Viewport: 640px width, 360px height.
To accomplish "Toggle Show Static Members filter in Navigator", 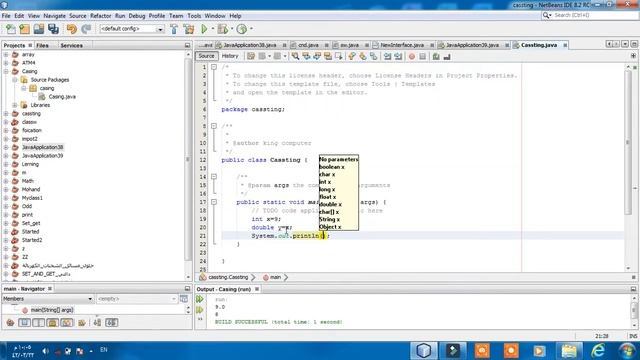I will [38, 323].
